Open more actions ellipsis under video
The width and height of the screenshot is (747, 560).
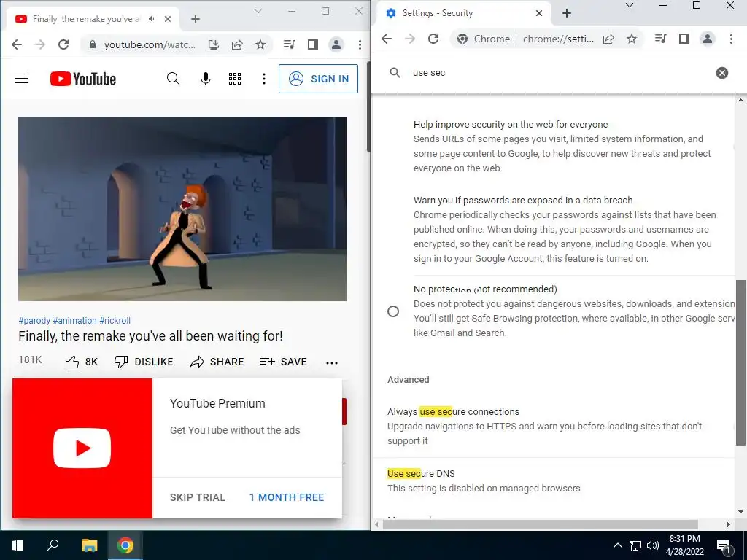[x=332, y=363]
